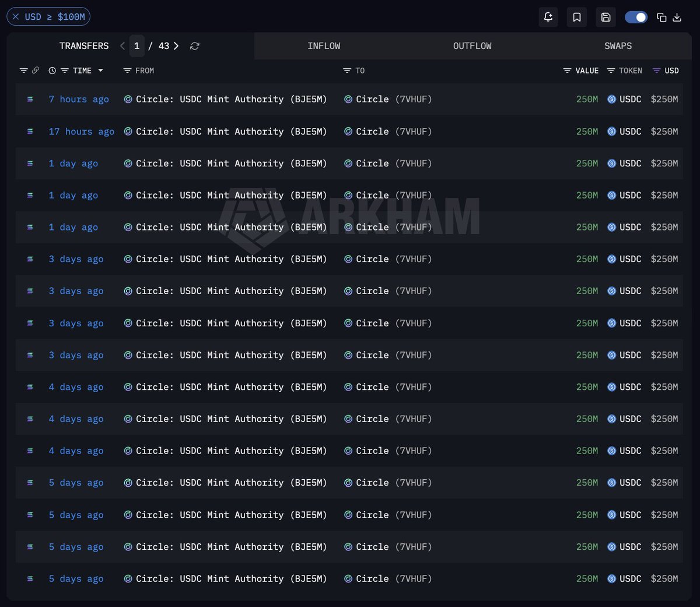The width and height of the screenshot is (700, 607).
Task: Click the download icon
Action: [x=677, y=17]
